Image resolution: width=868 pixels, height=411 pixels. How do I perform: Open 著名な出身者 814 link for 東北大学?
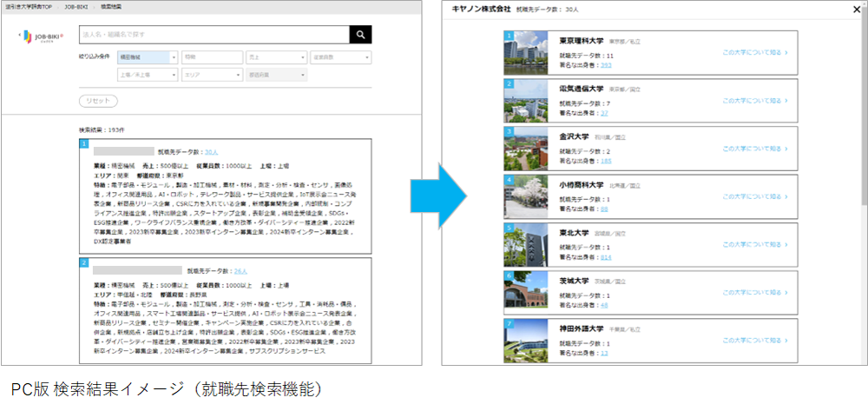point(606,257)
